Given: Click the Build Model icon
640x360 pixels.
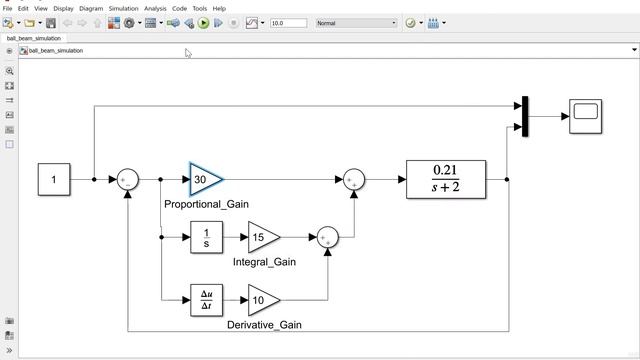Looking at the screenshot, I should click(x=433, y=23).
